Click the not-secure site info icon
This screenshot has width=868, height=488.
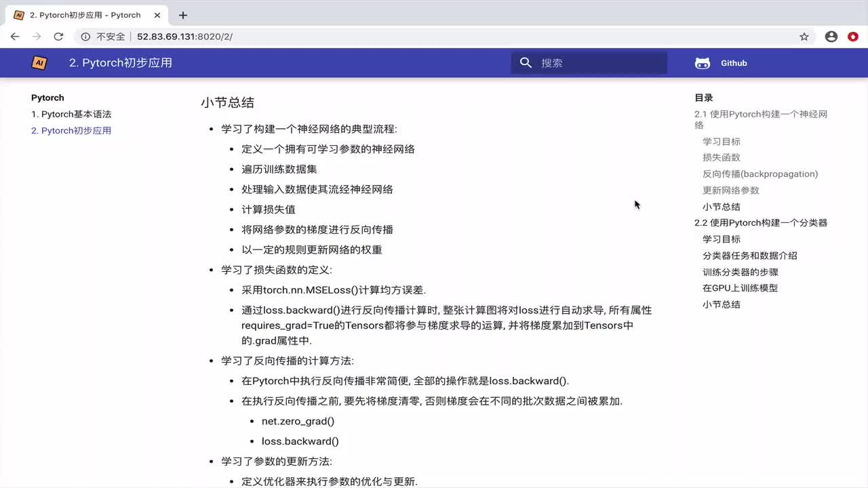85,37
